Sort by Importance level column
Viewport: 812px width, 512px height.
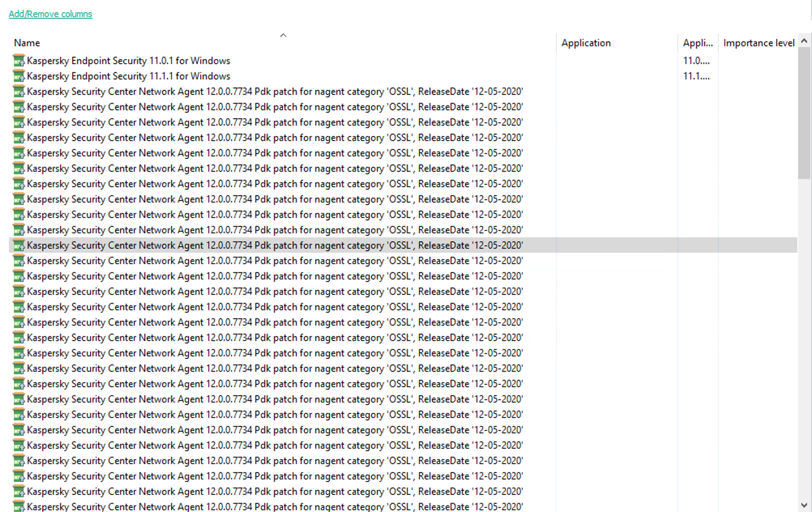point(759,43)
